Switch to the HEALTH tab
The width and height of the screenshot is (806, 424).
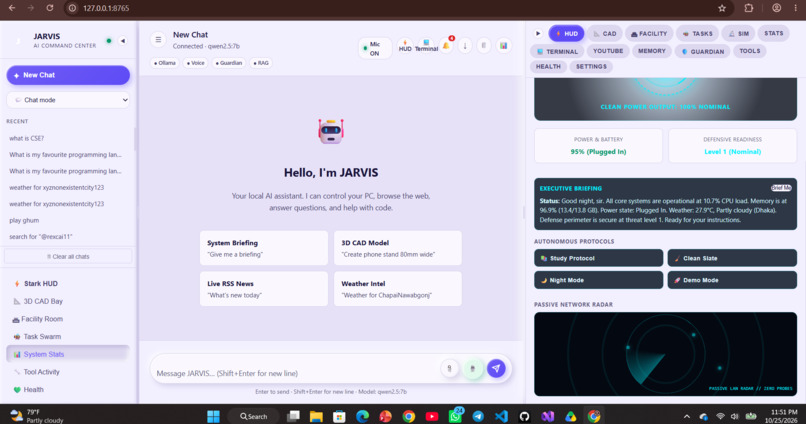(548, 66)
